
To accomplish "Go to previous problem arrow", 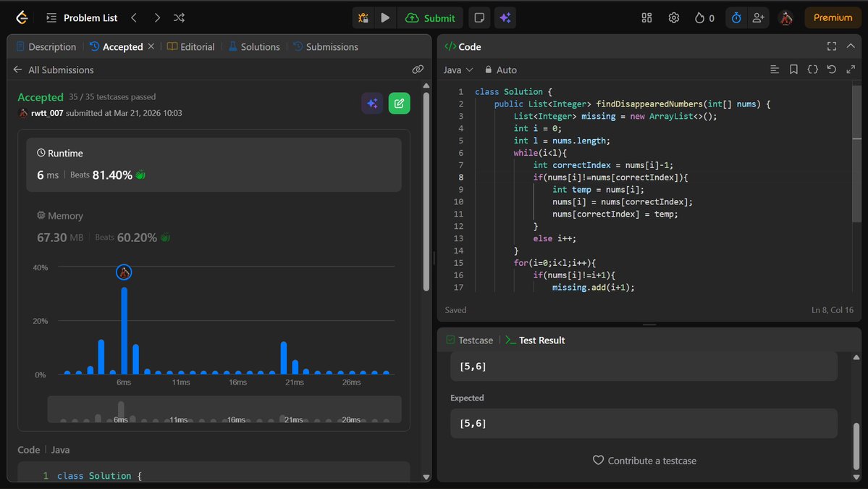I will tap(134, 17).
